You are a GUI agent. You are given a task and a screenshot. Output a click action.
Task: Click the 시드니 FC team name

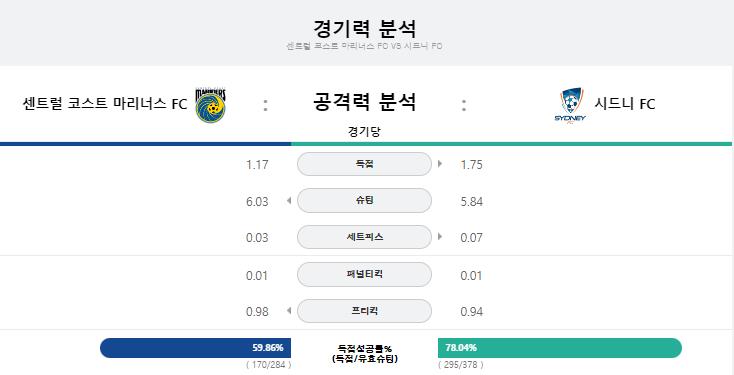[x=625, y=103]
